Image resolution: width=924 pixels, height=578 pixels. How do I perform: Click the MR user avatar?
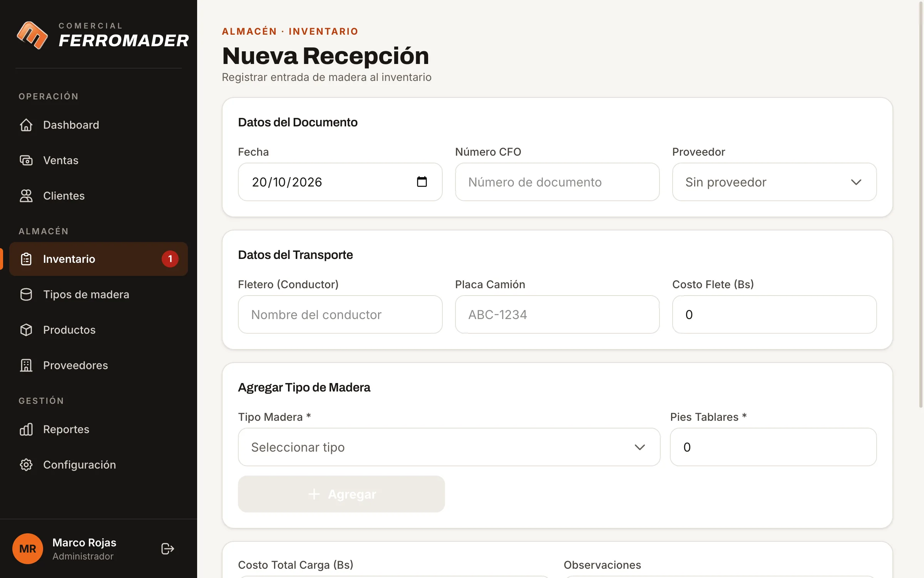pos(28,549)
